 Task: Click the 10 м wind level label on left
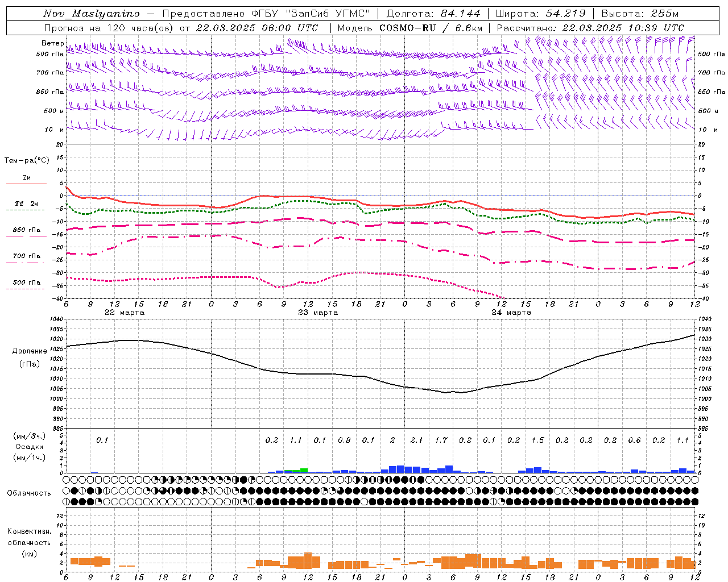coord(54,130)
